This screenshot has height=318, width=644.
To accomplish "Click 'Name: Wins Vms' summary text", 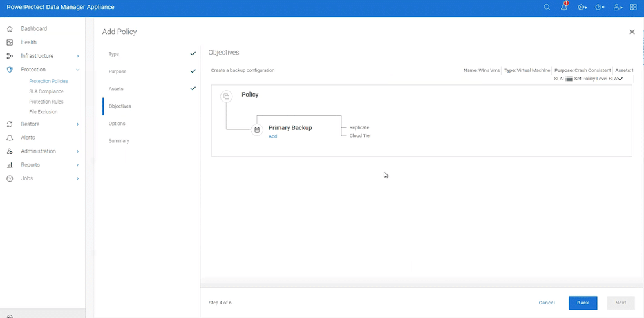I will pos(482,70).
